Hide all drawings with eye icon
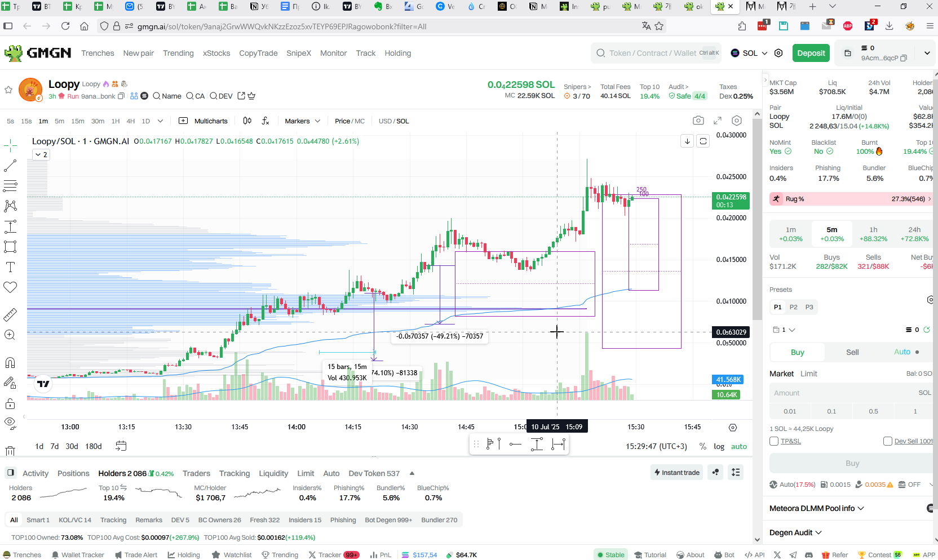Image resolution: width=938 pixels, height=560 pixels. pos(10,423)
